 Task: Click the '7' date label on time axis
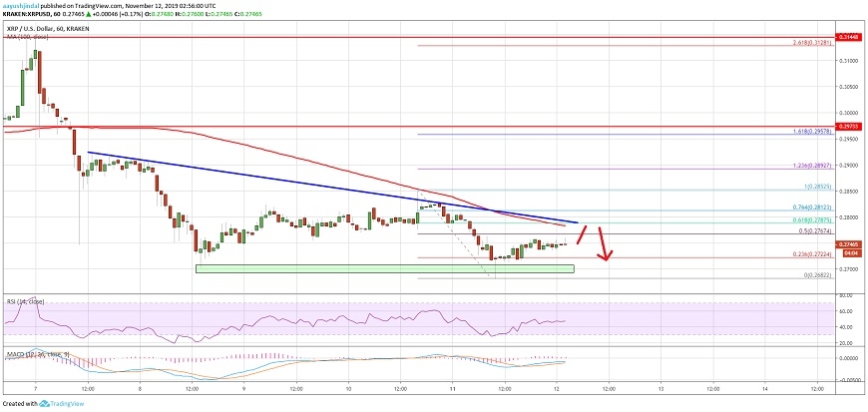click(36, 389)
